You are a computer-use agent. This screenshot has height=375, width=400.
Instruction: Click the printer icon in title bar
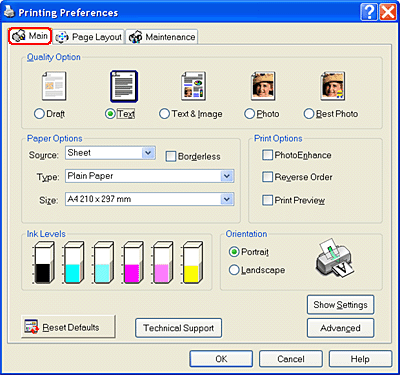click(x=9, y=12)
